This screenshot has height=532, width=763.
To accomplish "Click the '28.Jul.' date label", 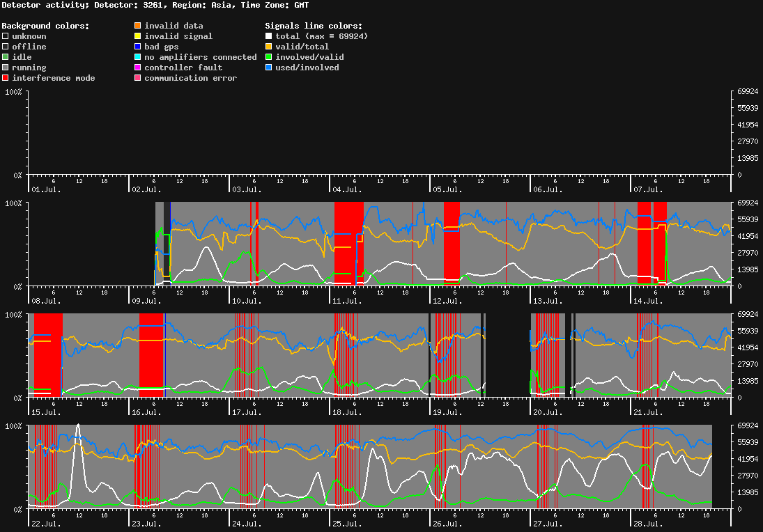I will coord(648,524).
